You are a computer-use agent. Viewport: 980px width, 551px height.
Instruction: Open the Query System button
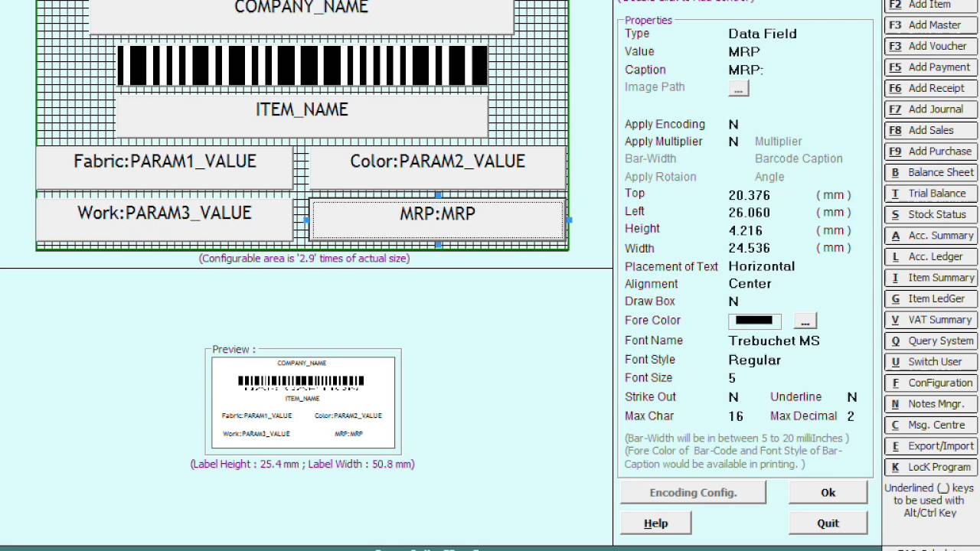tap(930, 341)
